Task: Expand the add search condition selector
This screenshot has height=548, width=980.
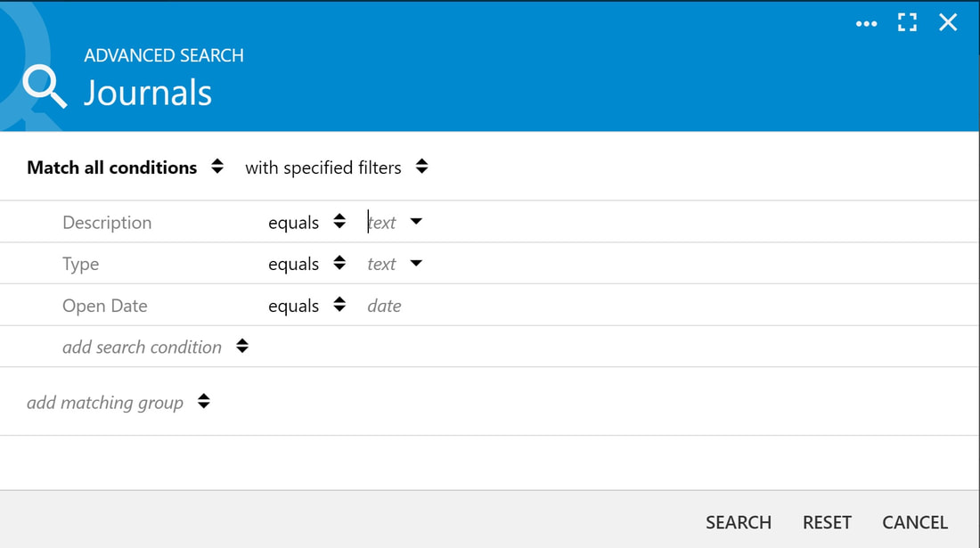Action: point(241,346)
